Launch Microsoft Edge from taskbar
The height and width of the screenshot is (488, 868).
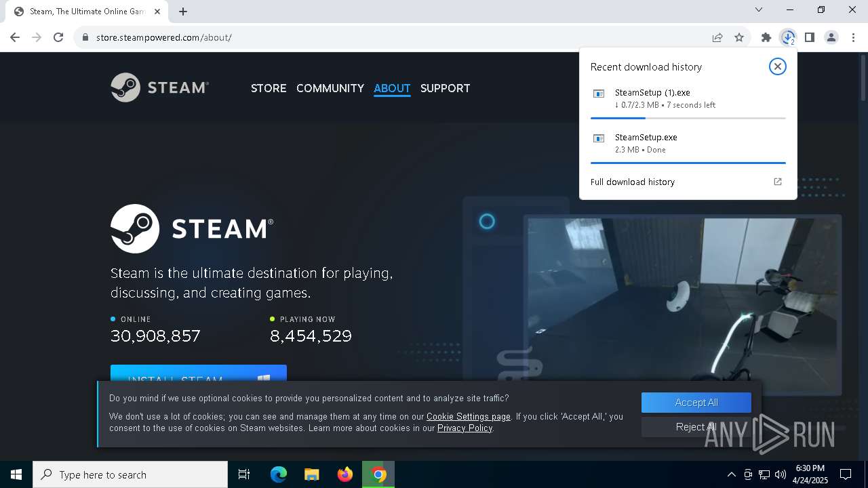click(279, 474)
